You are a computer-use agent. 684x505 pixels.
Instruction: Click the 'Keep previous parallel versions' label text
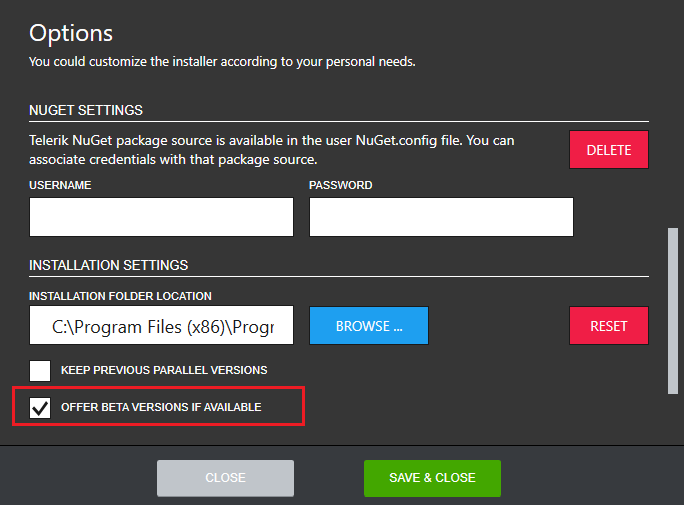click(x=164, y=370)
